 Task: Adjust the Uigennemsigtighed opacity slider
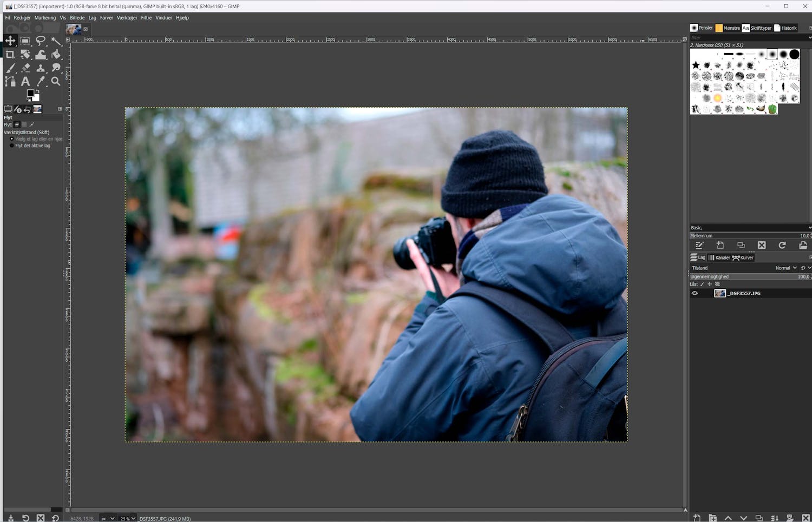click(749, 276)
